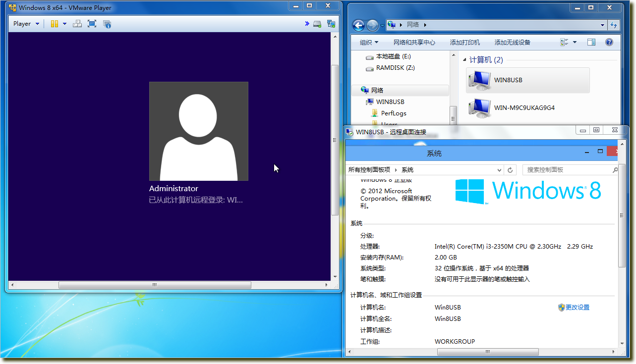
Task: Open the view options dropdown arrow
Action: click(575, 43)
